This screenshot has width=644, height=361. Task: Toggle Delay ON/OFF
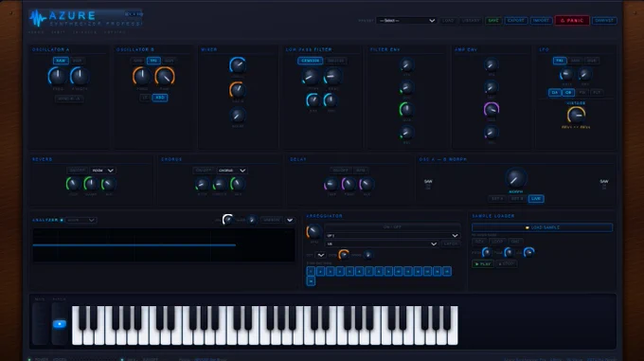(340, 171)
